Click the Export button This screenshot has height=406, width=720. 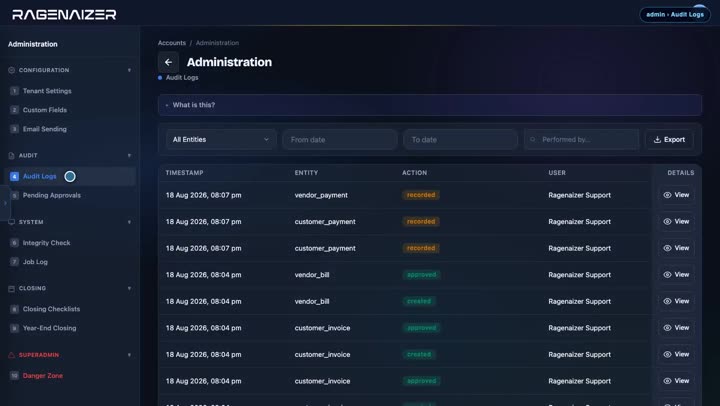tap(669, 140)
